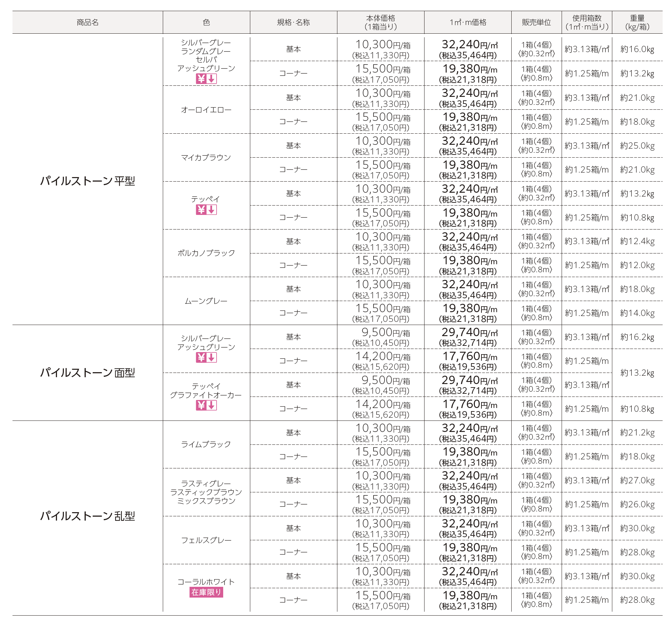Screen dimensions: 672x625
Task: Click the 販売単位 column header
Action: (x=536, y=23)
